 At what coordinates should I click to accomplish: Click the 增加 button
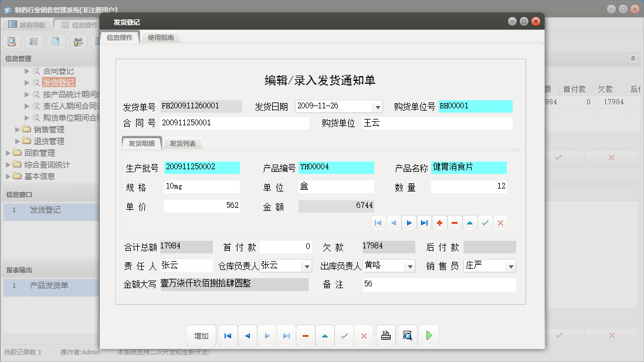point(201,336)
